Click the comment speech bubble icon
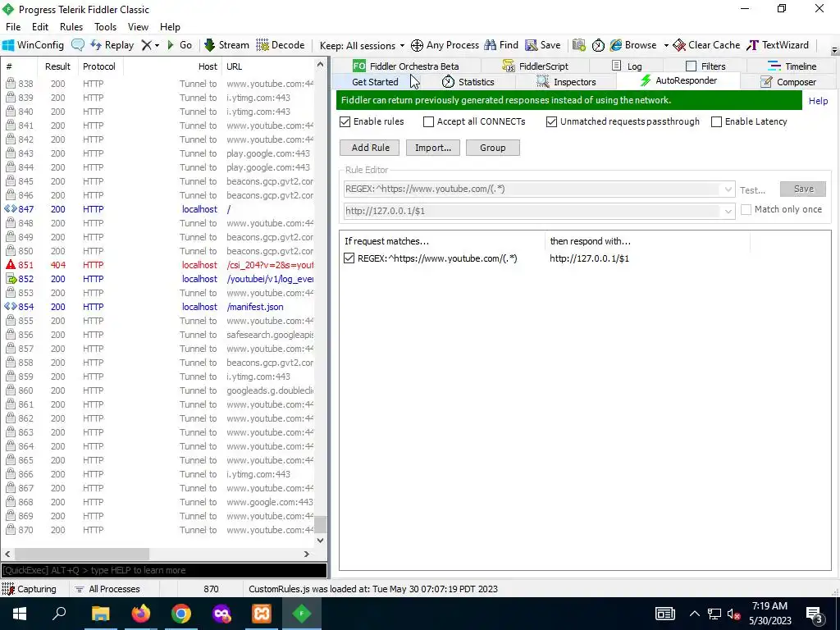840x630 pixels. tap(78, 45)
